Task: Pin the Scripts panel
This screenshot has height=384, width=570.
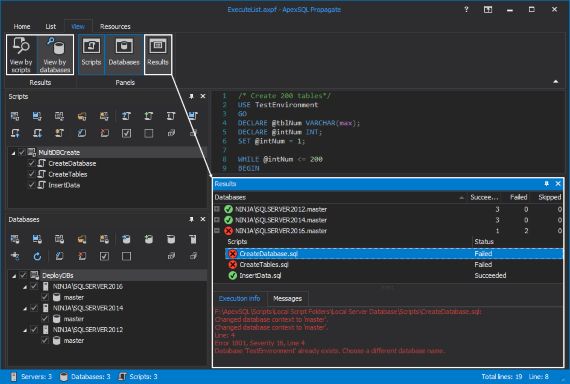Action: (191, 96)
